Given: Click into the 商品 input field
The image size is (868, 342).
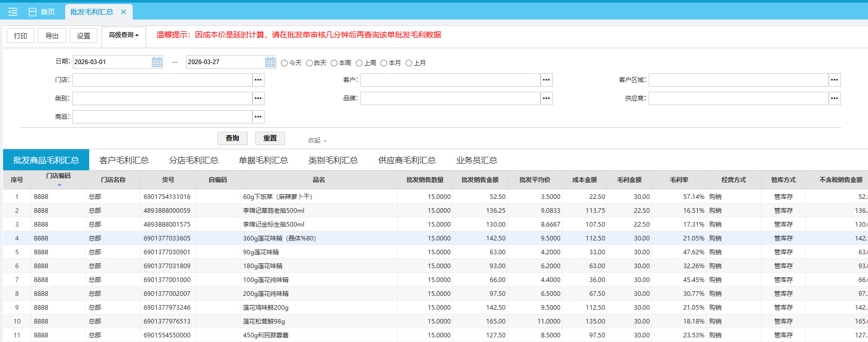Looking at the screenshot, I should click(162, 117).
